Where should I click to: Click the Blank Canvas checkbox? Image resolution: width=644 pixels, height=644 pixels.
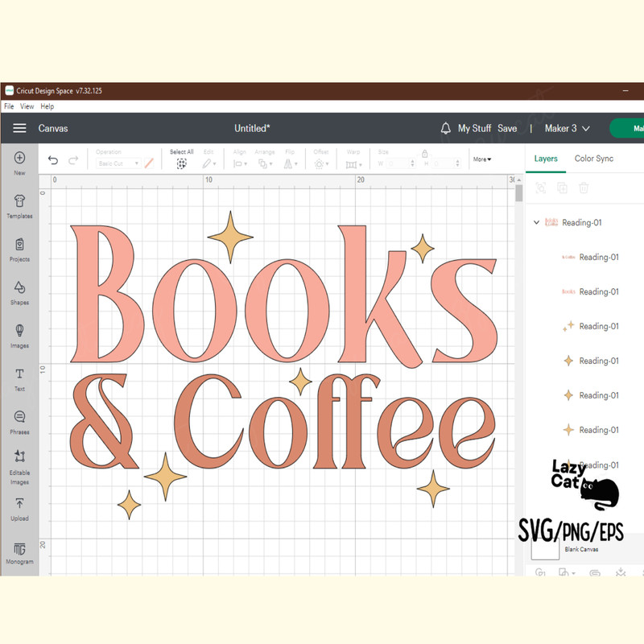545,548
